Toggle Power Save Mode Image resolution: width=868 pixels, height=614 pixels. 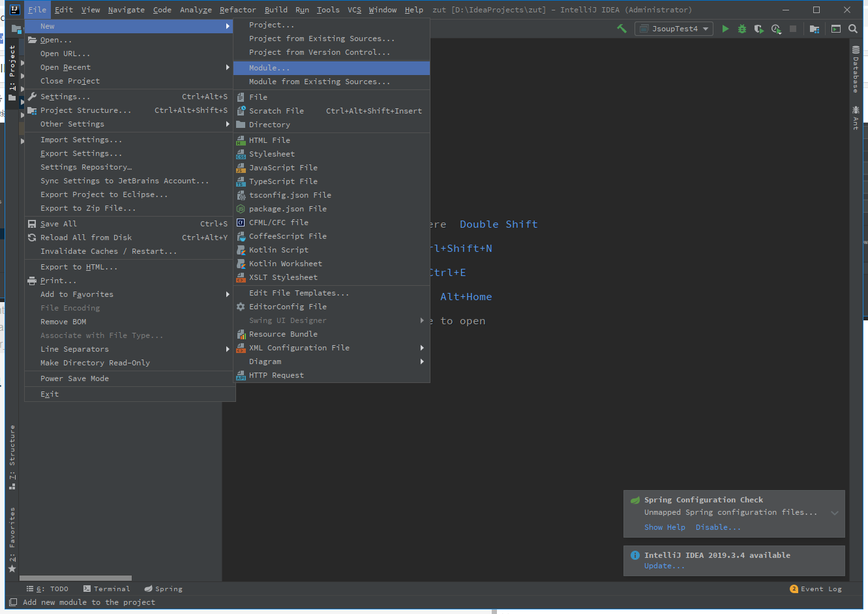130,378
